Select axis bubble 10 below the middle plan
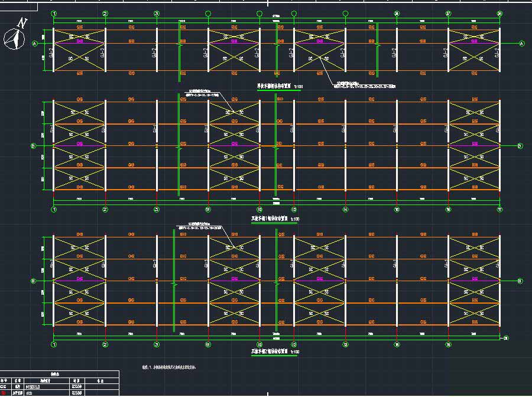This screenshot has width=532, height=397. (x=259, y=209)
